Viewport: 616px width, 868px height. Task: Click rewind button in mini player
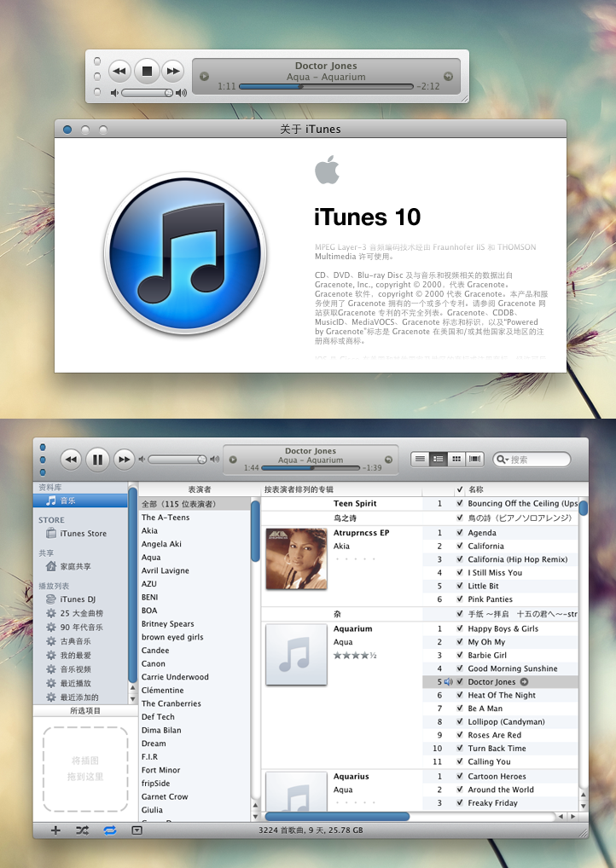point(119,71)
